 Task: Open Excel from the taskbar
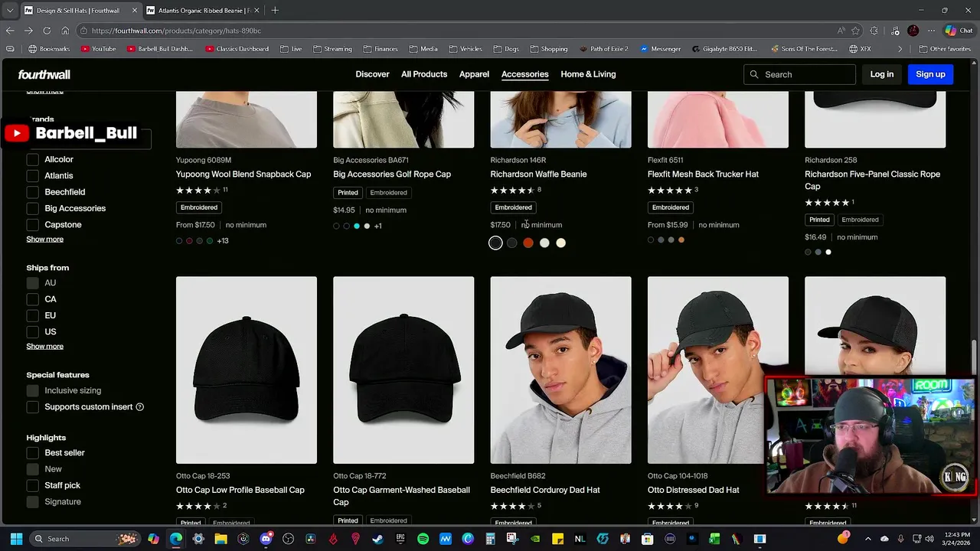point(714,539)
